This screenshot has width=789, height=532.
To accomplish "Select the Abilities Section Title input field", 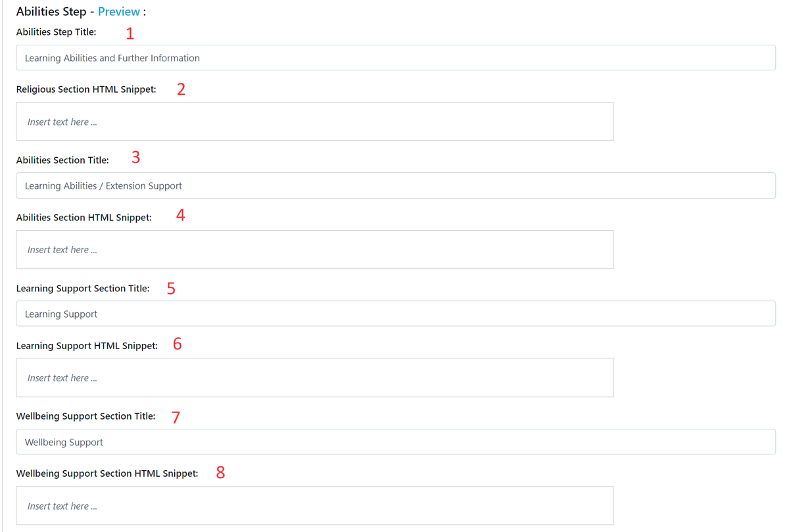I will (396, 185).
